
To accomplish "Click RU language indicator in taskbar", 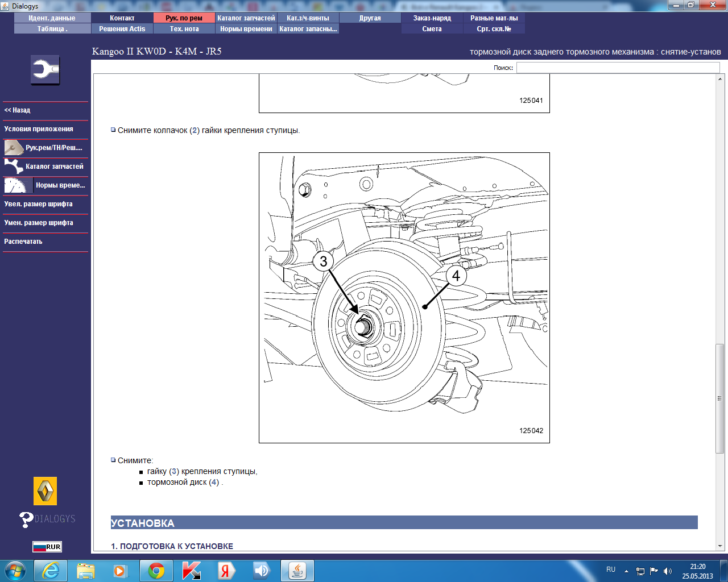I will pos(611,569).
